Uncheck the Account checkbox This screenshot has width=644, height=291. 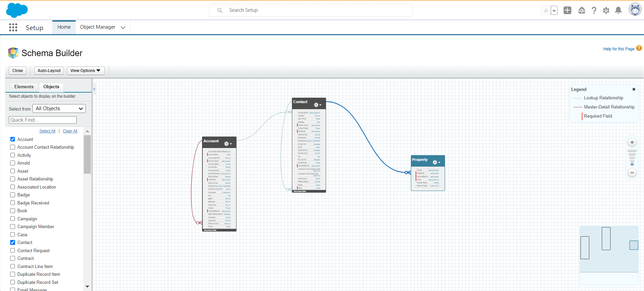[13, 139]
